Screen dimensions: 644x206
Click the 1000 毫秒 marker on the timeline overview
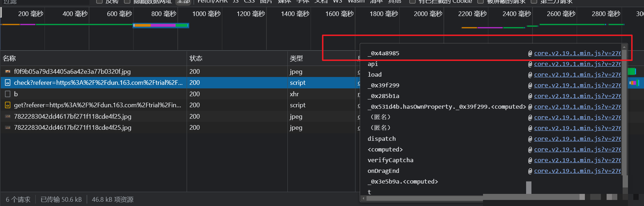(x=206, y=14)
